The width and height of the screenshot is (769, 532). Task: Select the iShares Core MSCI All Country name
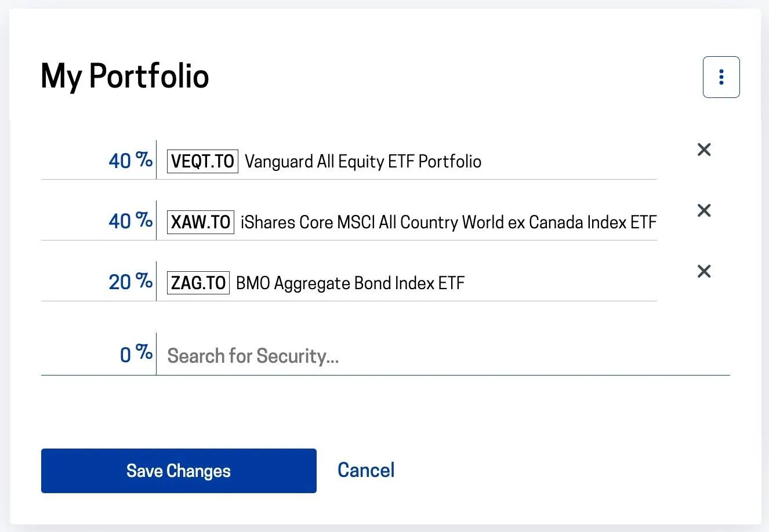[448, 222]
